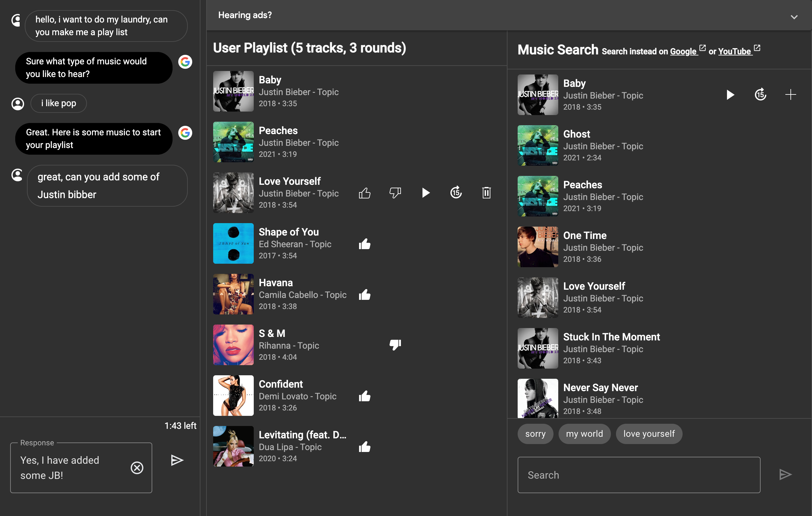Click 'great, can you add some of Justin bibber' message
Image resolution: width=812 pixels, height=516 pixels.
pyautogui.click(x=107, y=186)
